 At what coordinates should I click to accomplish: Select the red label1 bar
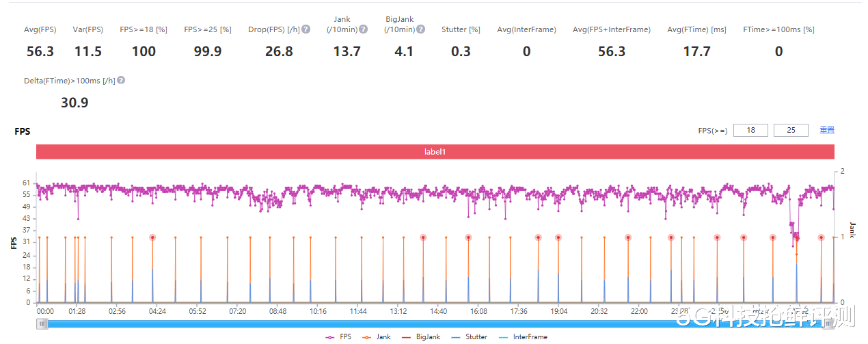tap(435, 152)
